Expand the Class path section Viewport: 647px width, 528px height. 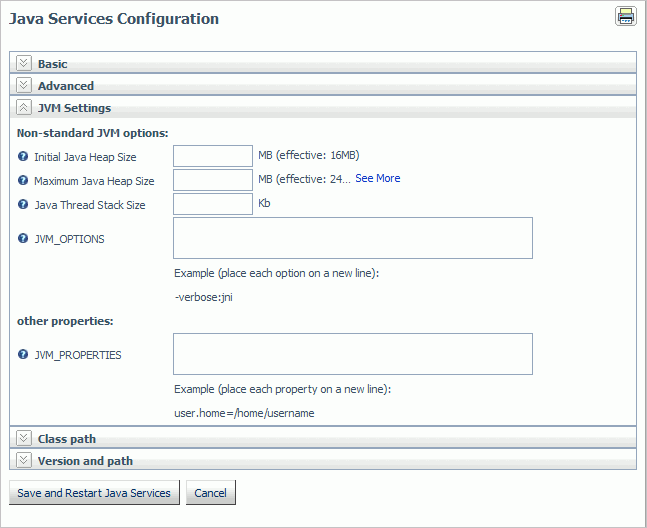pos(24,438)
